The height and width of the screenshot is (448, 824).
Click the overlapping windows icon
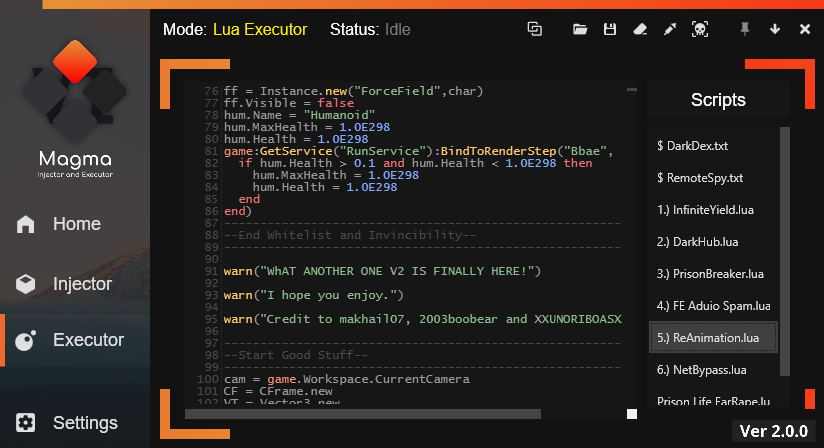[x=535, y=29]
